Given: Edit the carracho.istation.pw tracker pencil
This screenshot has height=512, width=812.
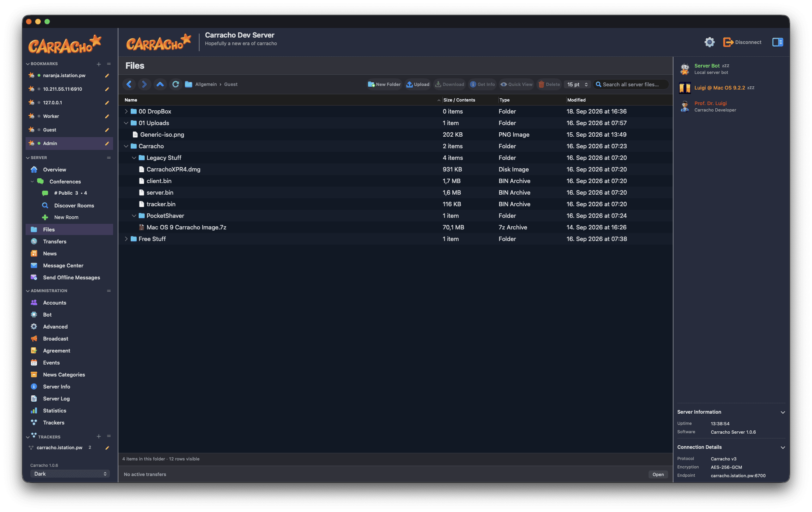Looking at the screenshot, I should click(x=107, y=448).
